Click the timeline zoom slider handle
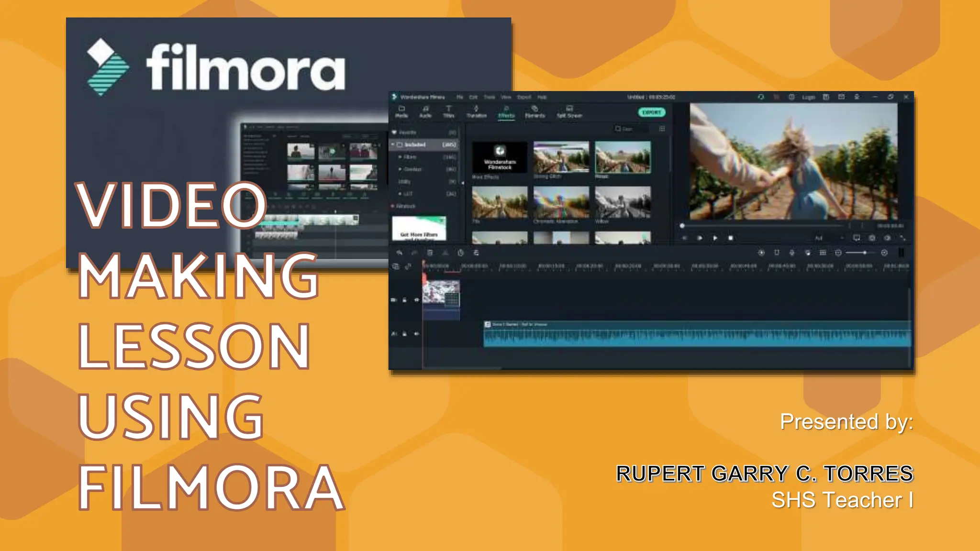The height and width of the screenshot is (551, 980). (x=864, y=253)
